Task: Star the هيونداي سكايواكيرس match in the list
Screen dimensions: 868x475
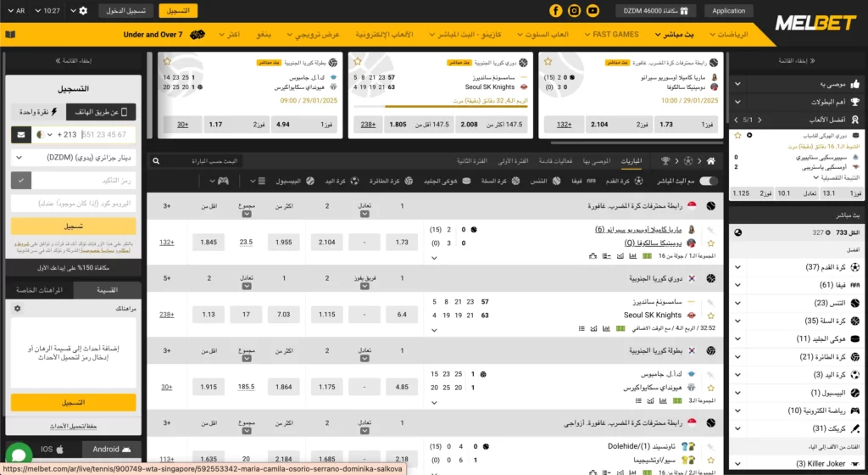Action: point(711,388)
